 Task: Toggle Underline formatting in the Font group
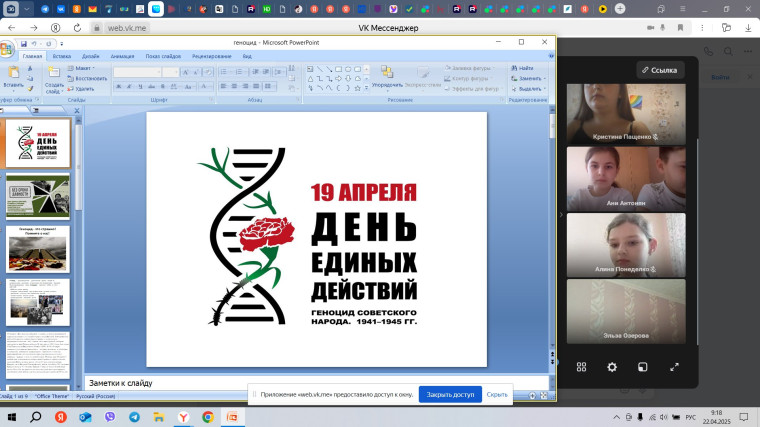[x=140, y=87]
